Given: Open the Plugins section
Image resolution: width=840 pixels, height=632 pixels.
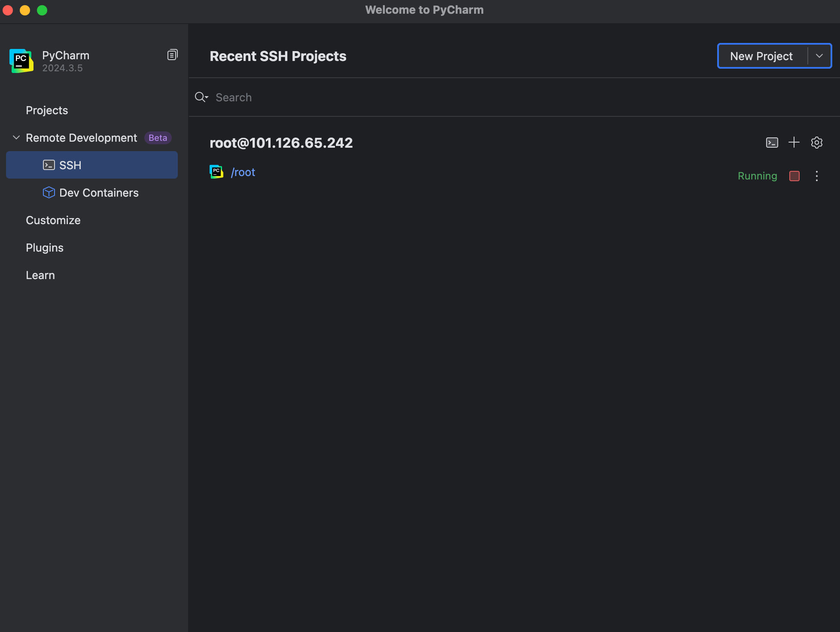Looking at the screenshot, I should (45, 248).
